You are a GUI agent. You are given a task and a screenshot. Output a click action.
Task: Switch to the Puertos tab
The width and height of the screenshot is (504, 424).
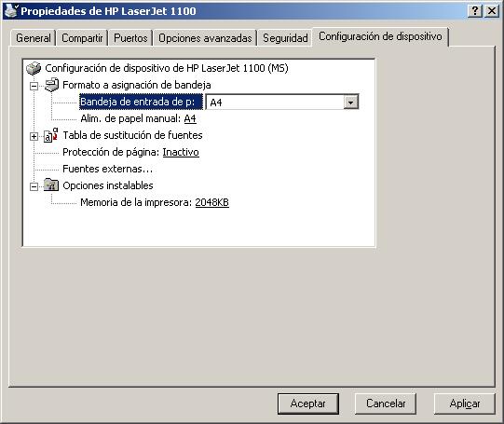point(130,38)
